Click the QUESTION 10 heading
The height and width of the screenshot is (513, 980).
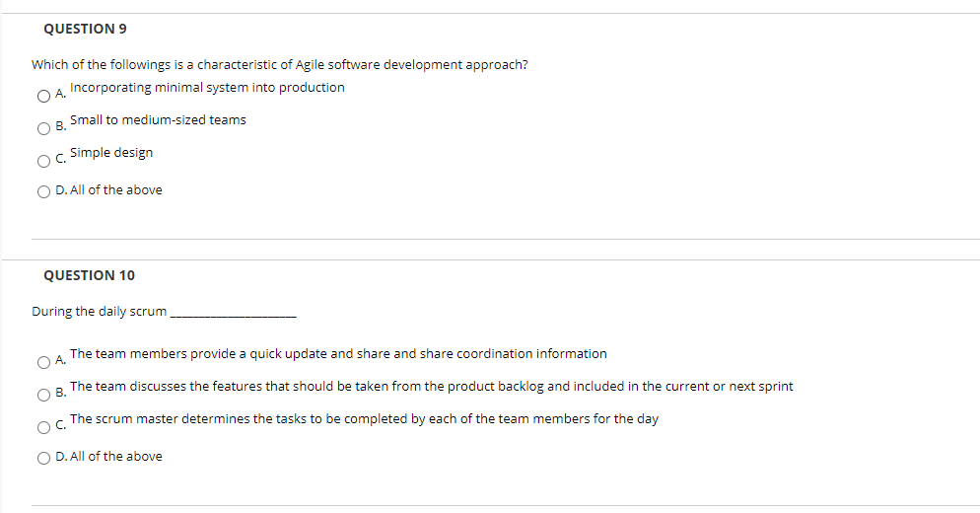tap(90, 275)
